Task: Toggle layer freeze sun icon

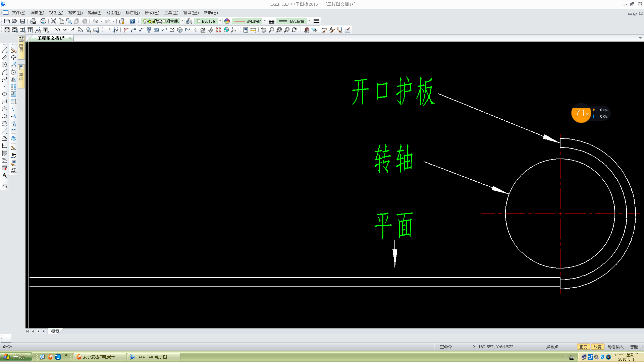Action: tap(150, 21)
